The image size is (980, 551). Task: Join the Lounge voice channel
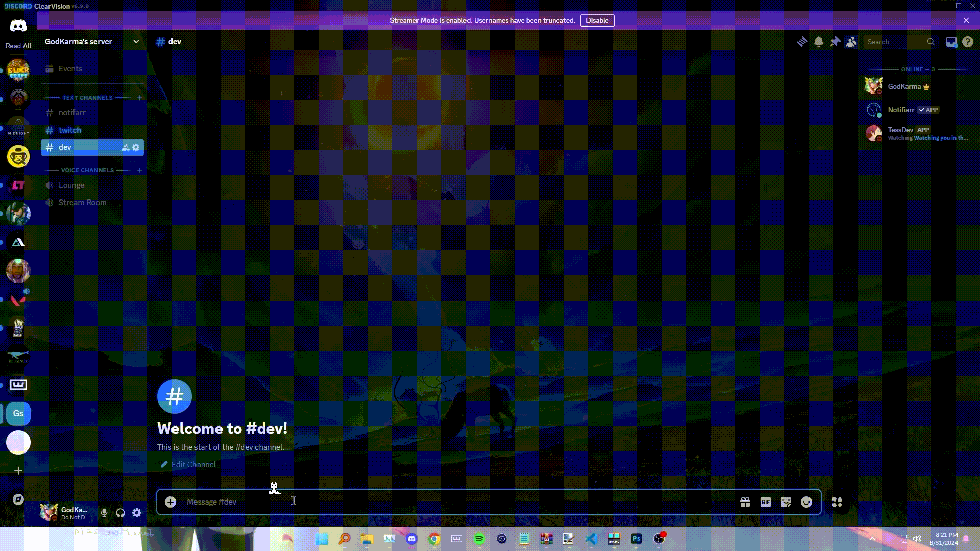pyautogui.click(x=71, y=185)
